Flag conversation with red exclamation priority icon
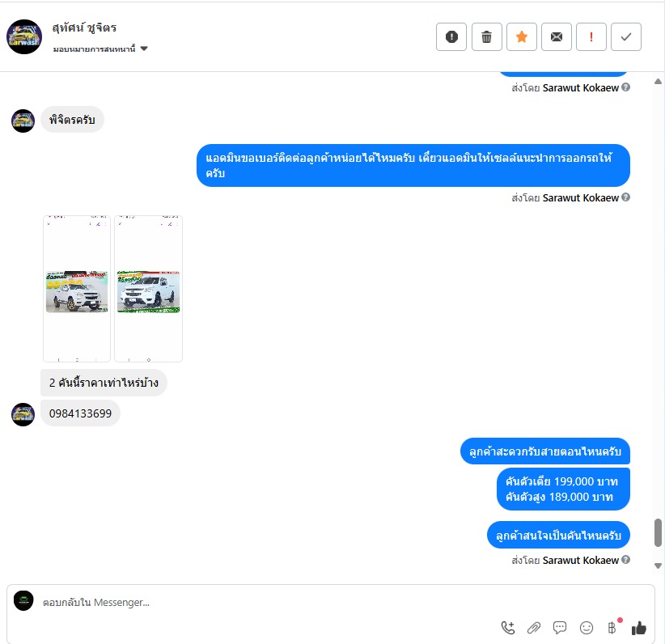The height and width of the screenshot is (644, 665). pos(591,37)
